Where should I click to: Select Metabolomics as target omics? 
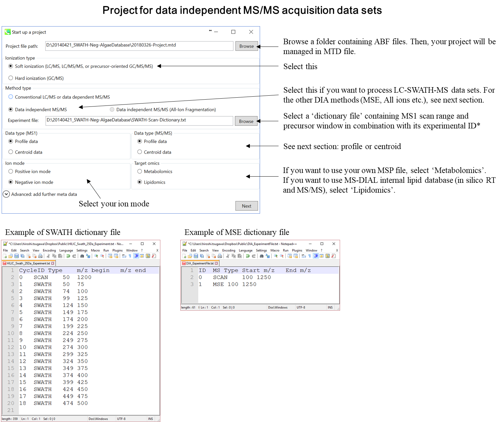click(x=140, y=171)
